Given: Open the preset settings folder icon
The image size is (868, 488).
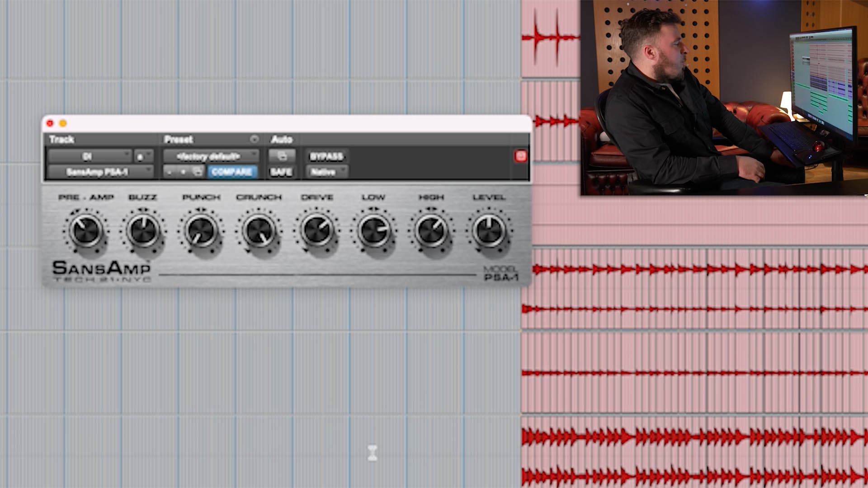Looking at the screenshot, I should point(198,172).
